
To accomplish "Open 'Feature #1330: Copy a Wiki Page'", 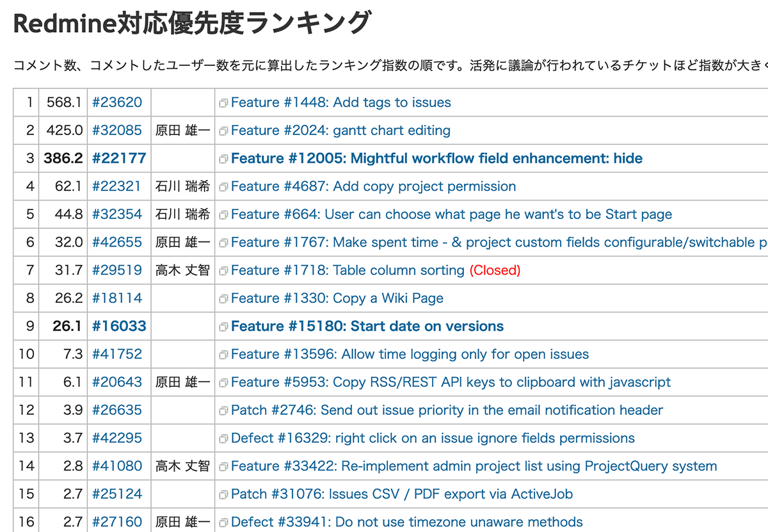I will coord(337,298).
